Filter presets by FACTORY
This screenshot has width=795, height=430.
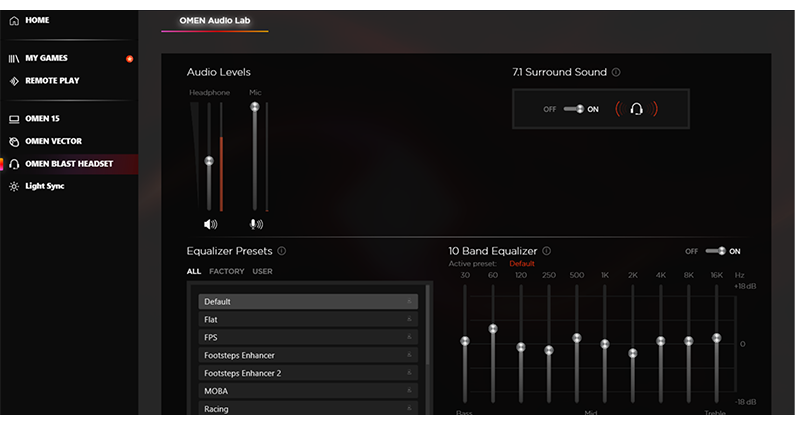[x=227, y=271]
